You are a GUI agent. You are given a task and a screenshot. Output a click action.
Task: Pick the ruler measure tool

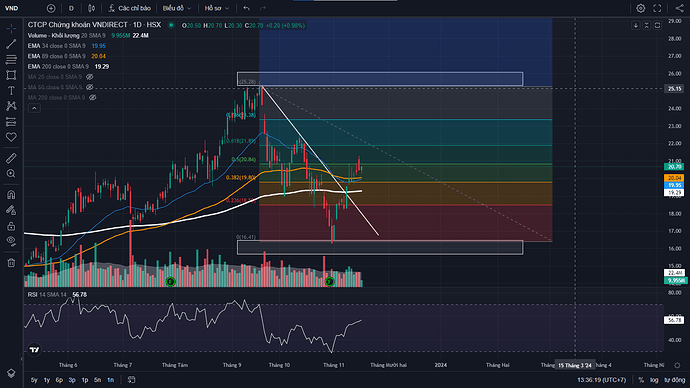[x=11, y=158]
